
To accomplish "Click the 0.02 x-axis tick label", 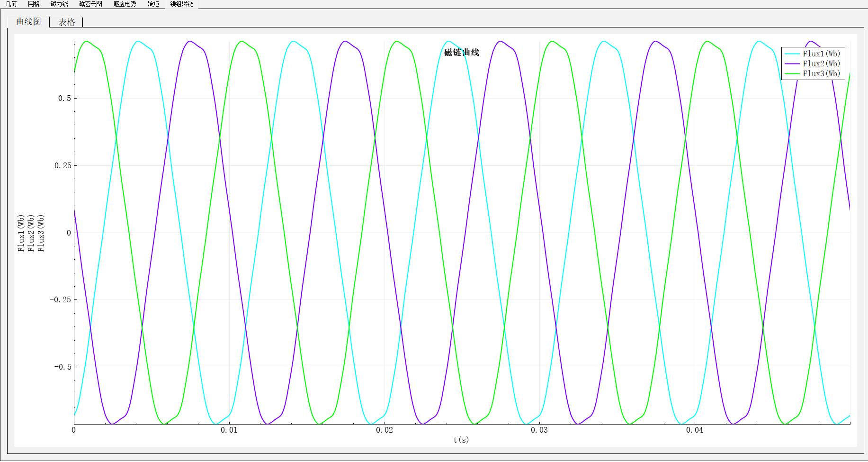I will (x=385, y=430).
